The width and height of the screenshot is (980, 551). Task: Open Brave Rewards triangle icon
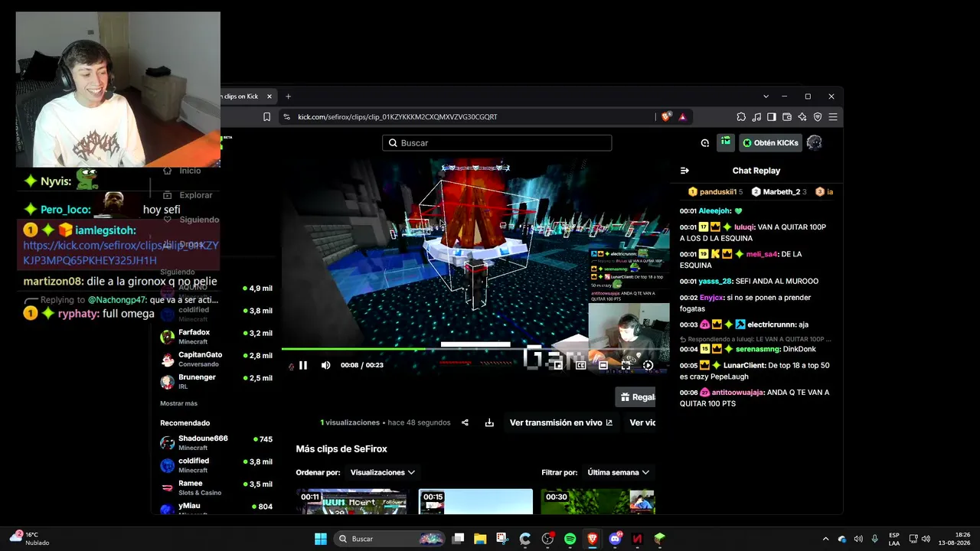pos(682,117)
